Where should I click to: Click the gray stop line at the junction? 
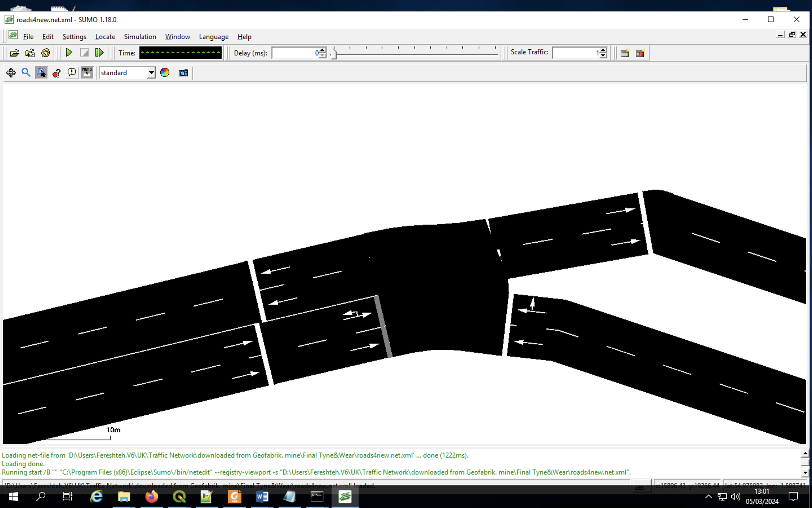pos(383,326)
